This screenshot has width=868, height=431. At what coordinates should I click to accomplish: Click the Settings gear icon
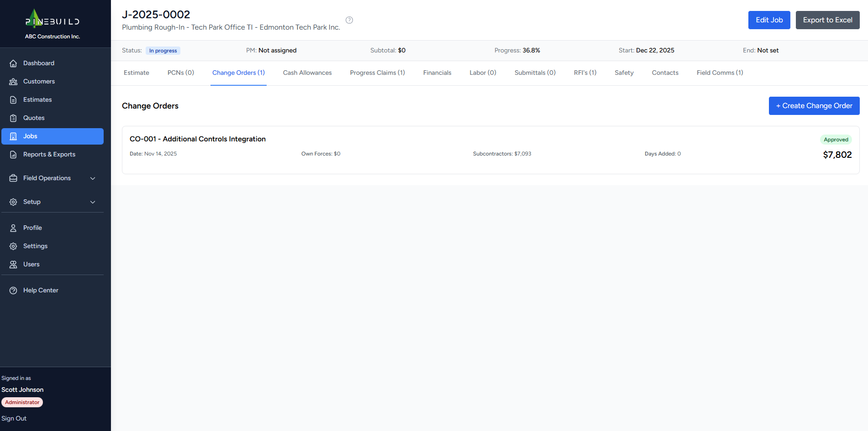pos(13,246)
